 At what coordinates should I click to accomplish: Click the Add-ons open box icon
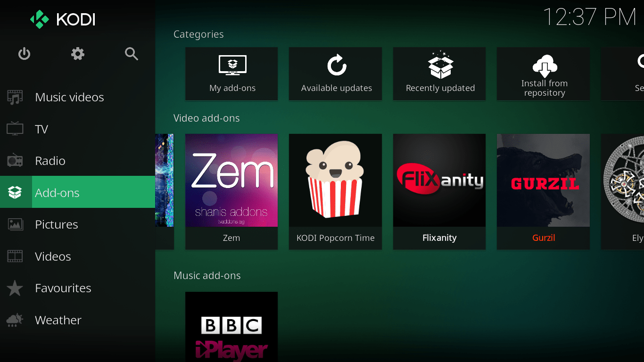[15, 192]
